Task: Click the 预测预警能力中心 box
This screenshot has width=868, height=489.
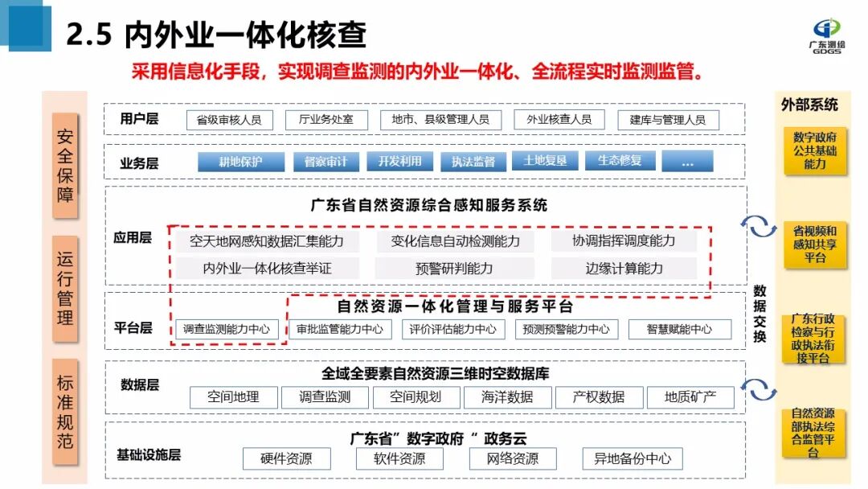Action: pyautogui.click(x=567, y=329)
